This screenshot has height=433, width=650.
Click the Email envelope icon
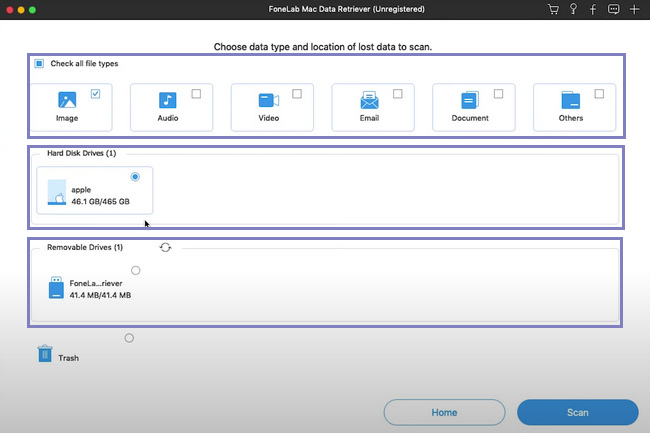click(x=369, y=100)
